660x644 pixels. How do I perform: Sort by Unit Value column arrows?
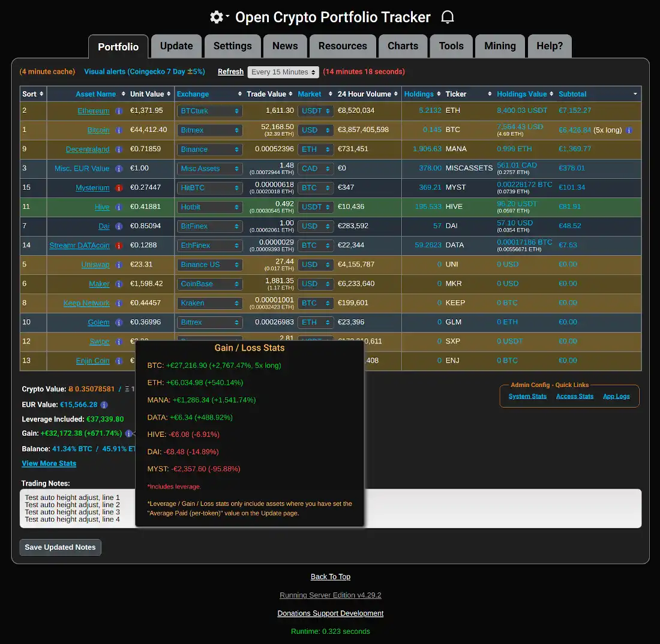169,94
